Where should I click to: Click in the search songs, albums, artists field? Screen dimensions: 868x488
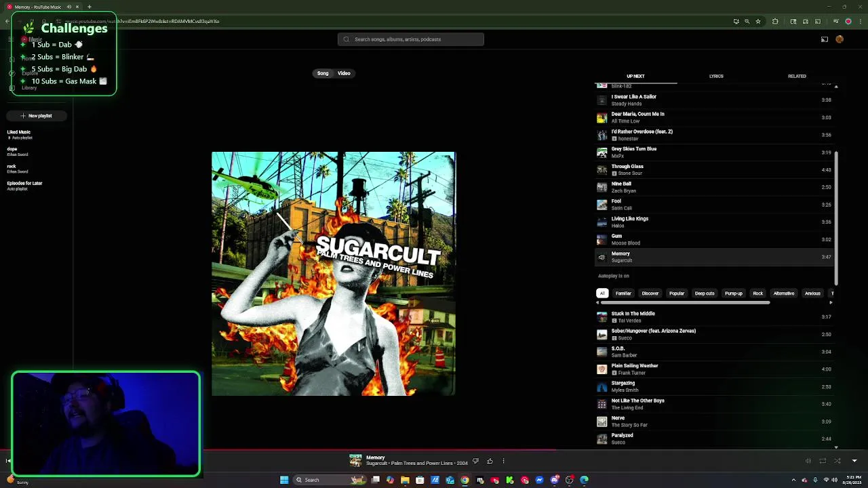point(411,39)
